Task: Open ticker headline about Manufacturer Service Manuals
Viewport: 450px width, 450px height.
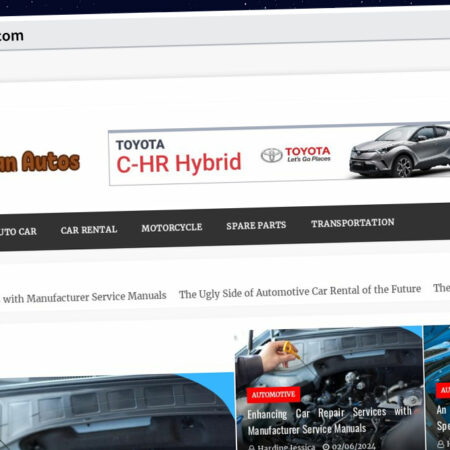Action: [83, 297]
